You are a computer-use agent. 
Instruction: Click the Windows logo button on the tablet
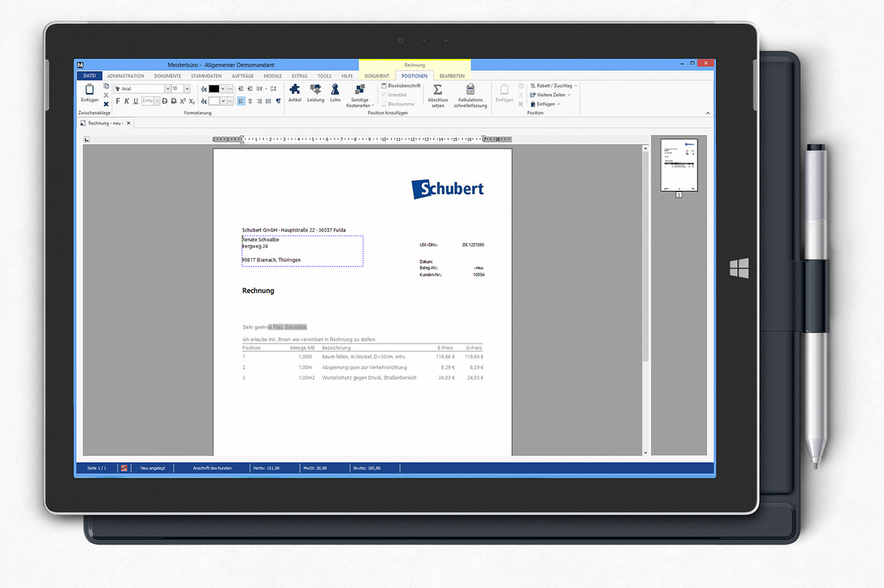pyautogui.click(x=739, y=269)
